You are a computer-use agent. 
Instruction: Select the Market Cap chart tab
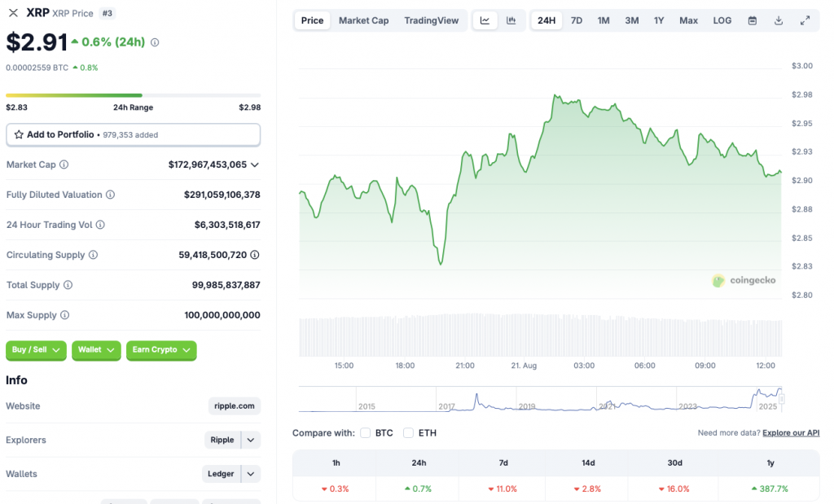coord(363,20)
